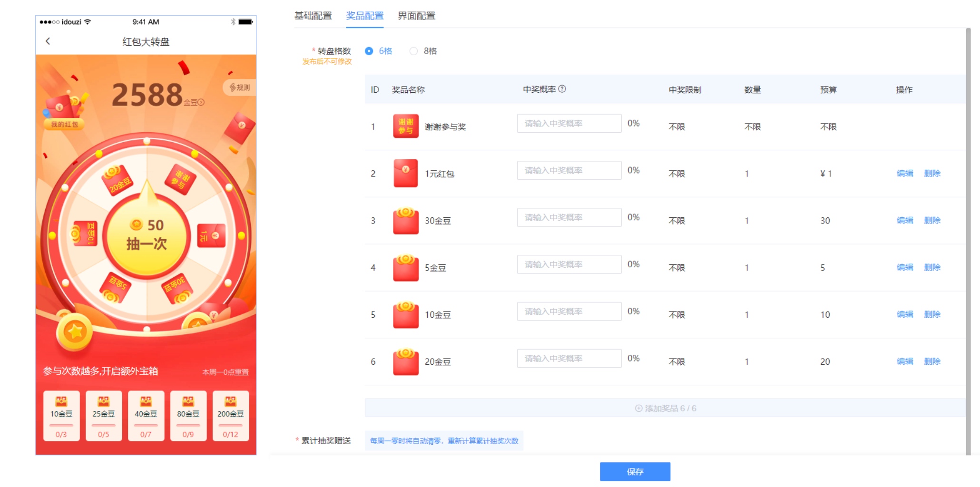
Task: Tap the 200金豆 treasure chest reward
Action: (x=231, y=416)
